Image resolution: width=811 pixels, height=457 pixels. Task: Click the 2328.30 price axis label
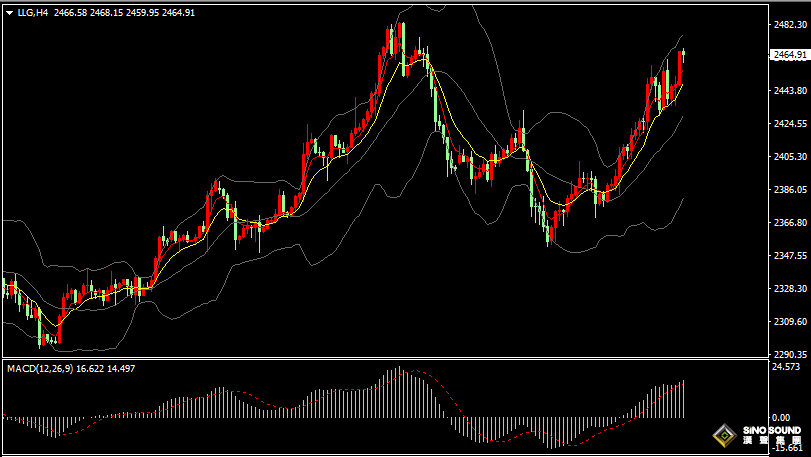pyautogui.click(x=789, y=289)
